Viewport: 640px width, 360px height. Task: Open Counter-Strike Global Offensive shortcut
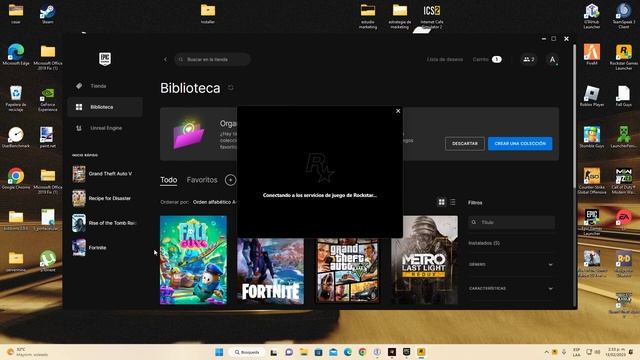pyautogui.click(x=592, y=181)
